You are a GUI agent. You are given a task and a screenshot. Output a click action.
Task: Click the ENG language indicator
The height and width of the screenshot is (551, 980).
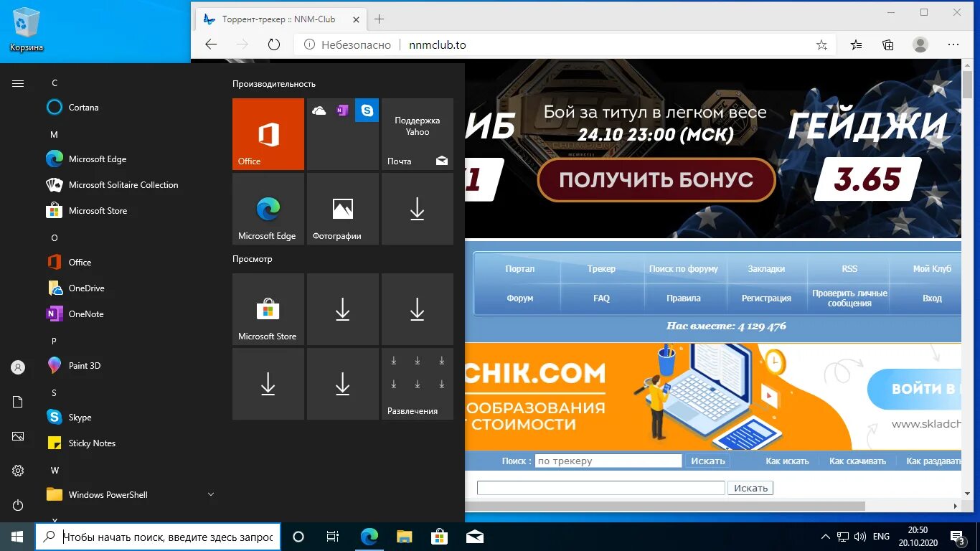point(882,537)
